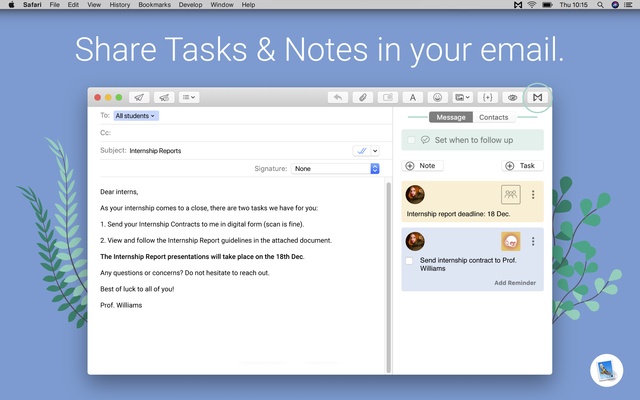Open the History menu
This screenshot has height=400, width=640.
(120, 5)
